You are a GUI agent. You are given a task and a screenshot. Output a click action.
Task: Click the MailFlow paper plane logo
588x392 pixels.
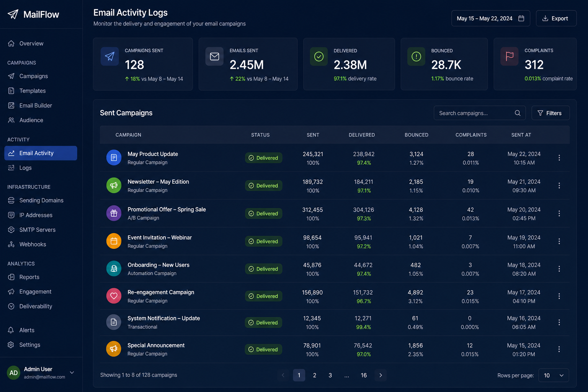click(x=13, y=14)
